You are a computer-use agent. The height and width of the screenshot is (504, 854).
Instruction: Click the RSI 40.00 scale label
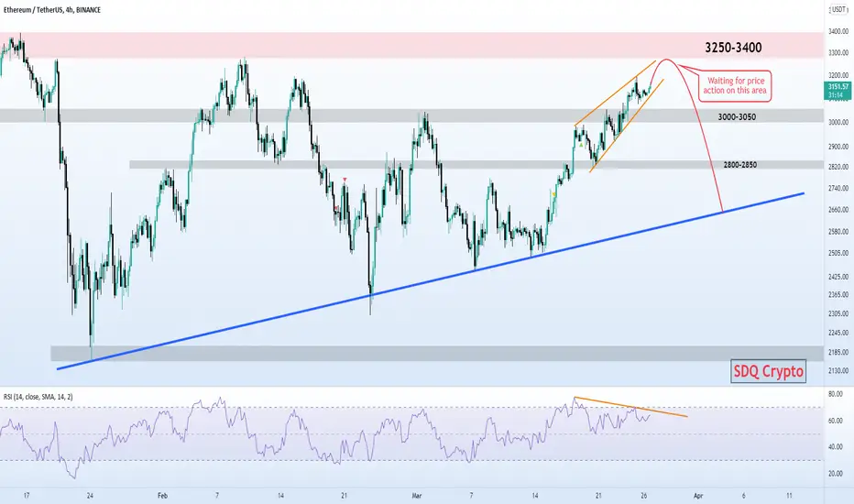835,447
